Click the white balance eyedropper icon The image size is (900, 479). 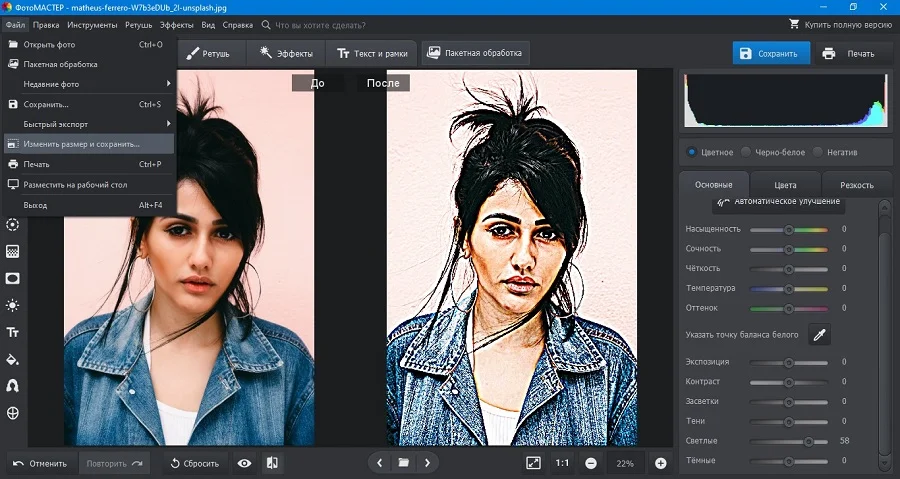(x=819, y=335)
